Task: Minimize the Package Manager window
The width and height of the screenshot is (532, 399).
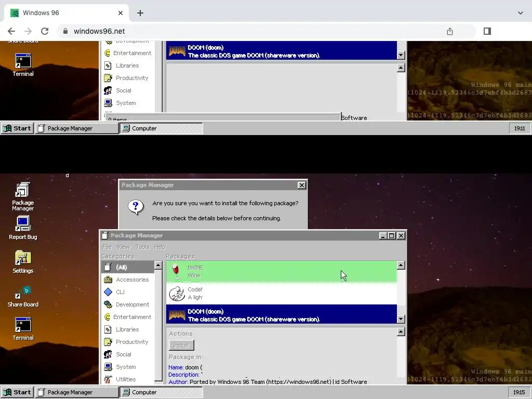Action: pos(383,235)
